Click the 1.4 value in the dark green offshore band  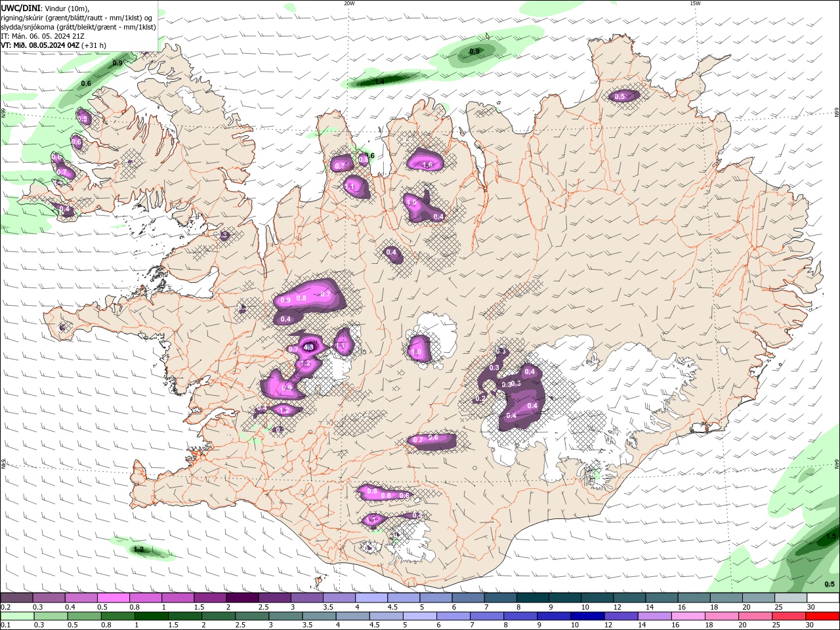(379, 82)
